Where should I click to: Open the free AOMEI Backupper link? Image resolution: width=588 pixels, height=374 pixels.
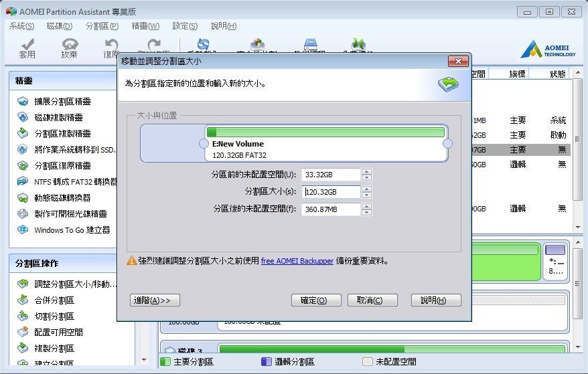tap(297, 261)
